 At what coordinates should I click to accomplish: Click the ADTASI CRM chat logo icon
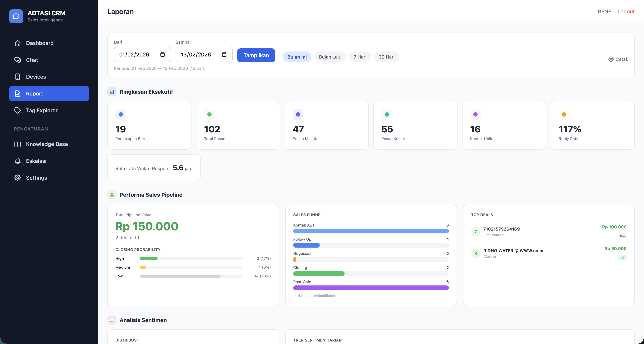(x=16, y=16)
